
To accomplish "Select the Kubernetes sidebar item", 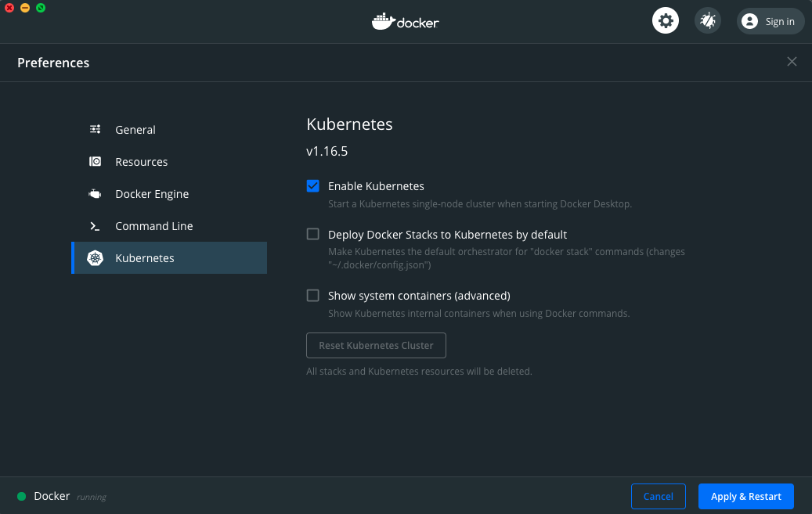I will click(x=169, y=257).
